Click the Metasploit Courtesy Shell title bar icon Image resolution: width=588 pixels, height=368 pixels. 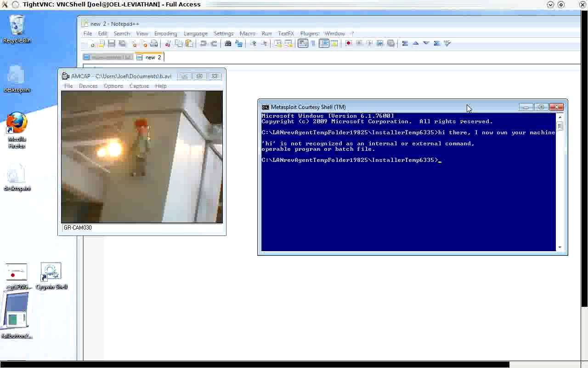[x=265, y=107]
